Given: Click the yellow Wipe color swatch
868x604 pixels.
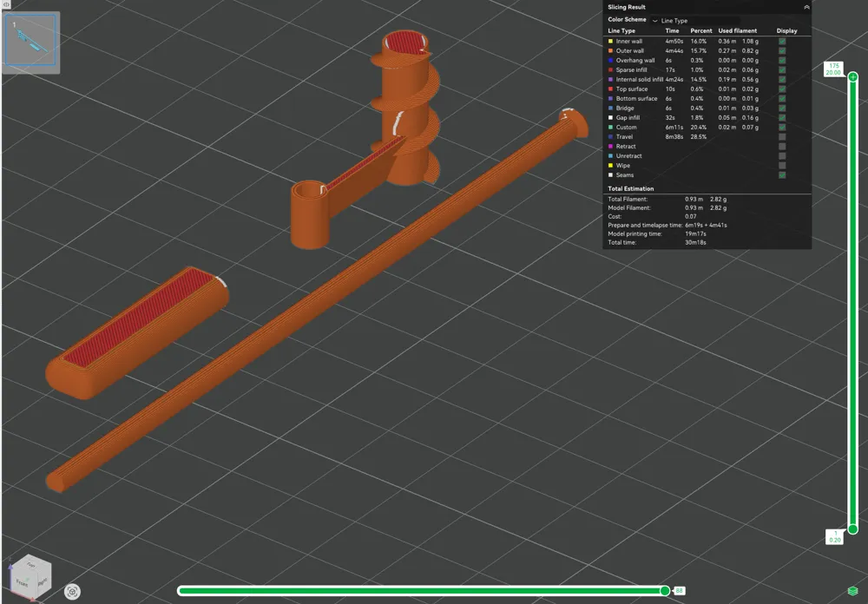Looking at the screenshot, I should pyautogui.click(x=610, y=165).
